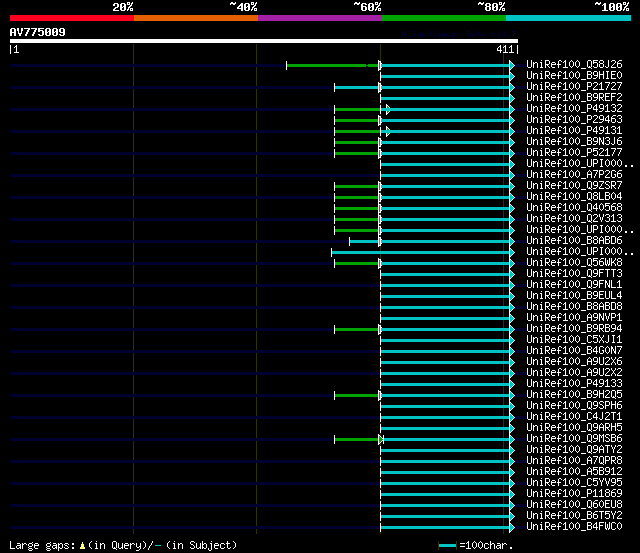
Task: Open hit UniRef100_B8ABD6
Action: [x=574, y=241]
